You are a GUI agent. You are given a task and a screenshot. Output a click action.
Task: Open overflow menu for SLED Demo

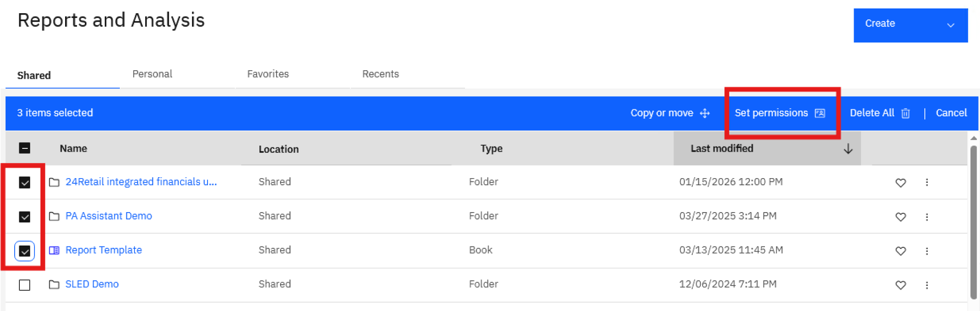pos(927,285)
